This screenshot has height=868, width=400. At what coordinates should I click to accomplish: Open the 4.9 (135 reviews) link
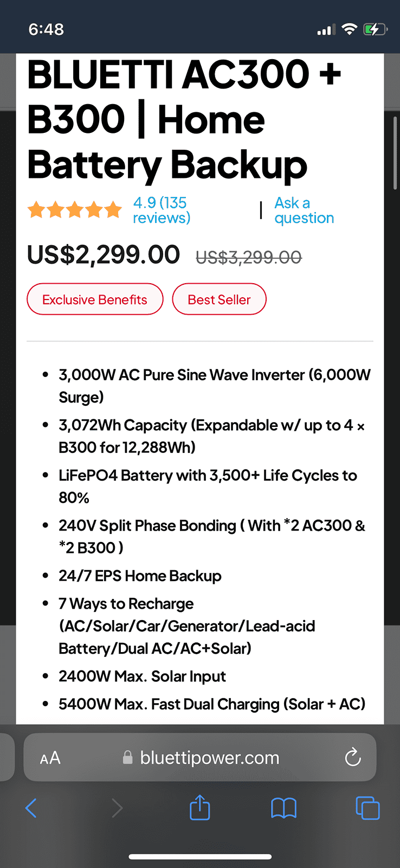[x=162, y=210]
